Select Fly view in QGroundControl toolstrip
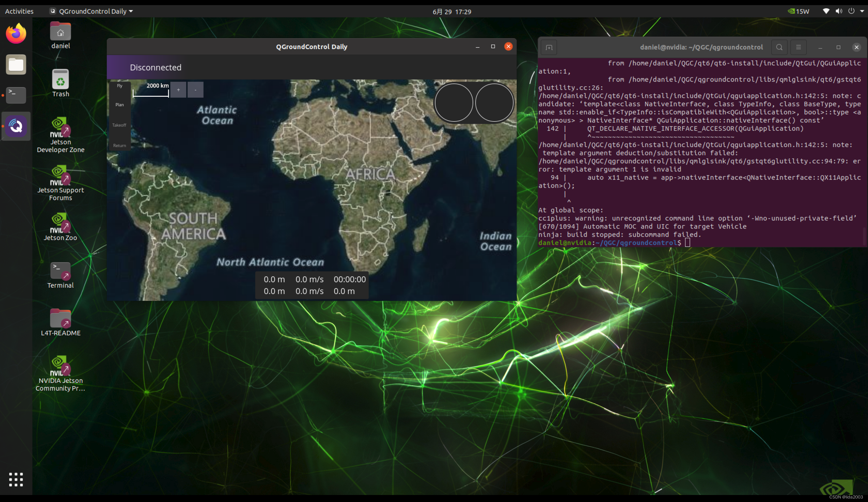The image size is (868, 502). pos(119,86)
